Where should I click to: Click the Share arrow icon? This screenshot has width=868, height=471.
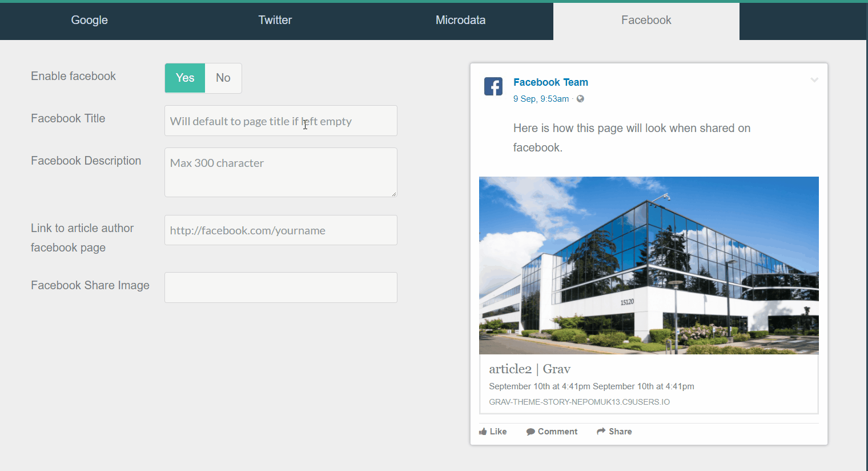[601, 431]
